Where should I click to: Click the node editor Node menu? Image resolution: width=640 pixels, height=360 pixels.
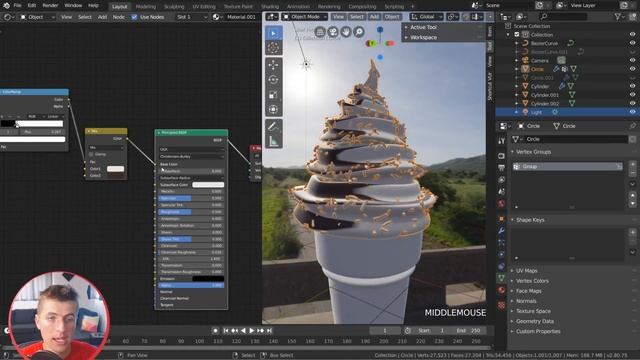pos(119,17)
